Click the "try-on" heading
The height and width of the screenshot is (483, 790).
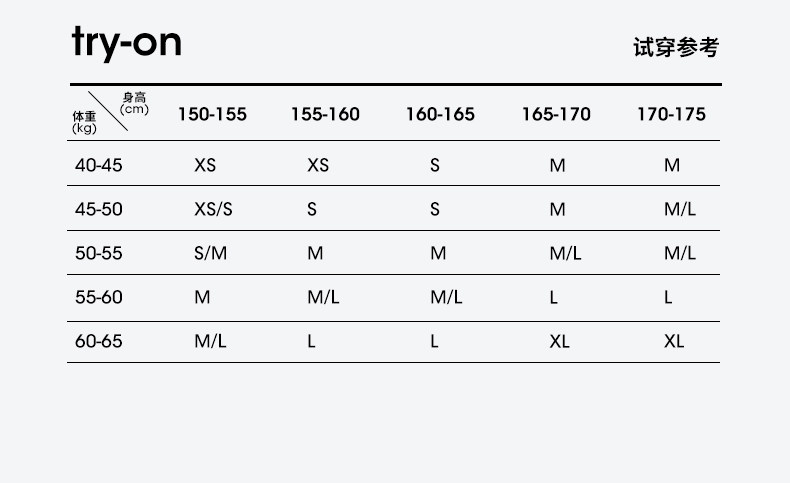(126, 45)
